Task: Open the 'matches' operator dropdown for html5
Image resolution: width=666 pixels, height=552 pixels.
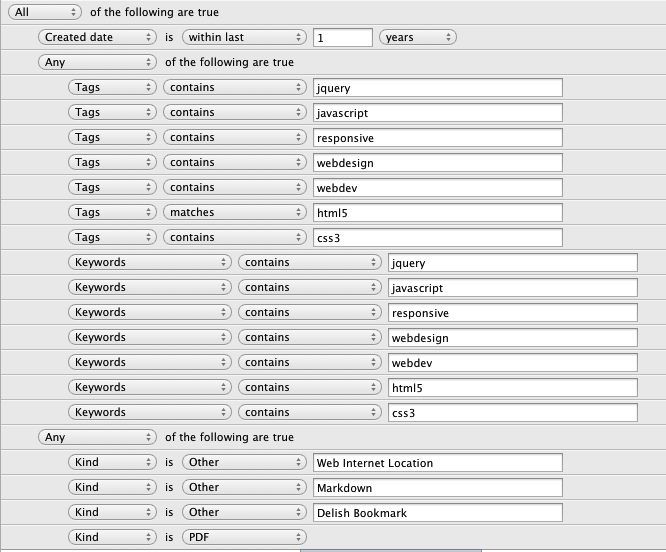Action: click(235, 212)
